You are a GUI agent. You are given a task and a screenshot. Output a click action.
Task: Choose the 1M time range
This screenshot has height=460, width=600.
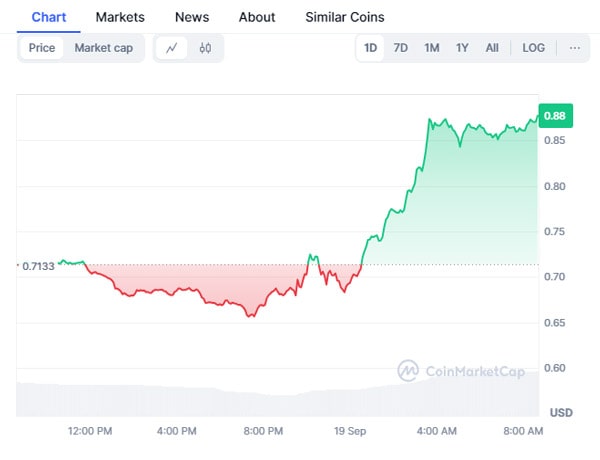click(x=431, y=48)
